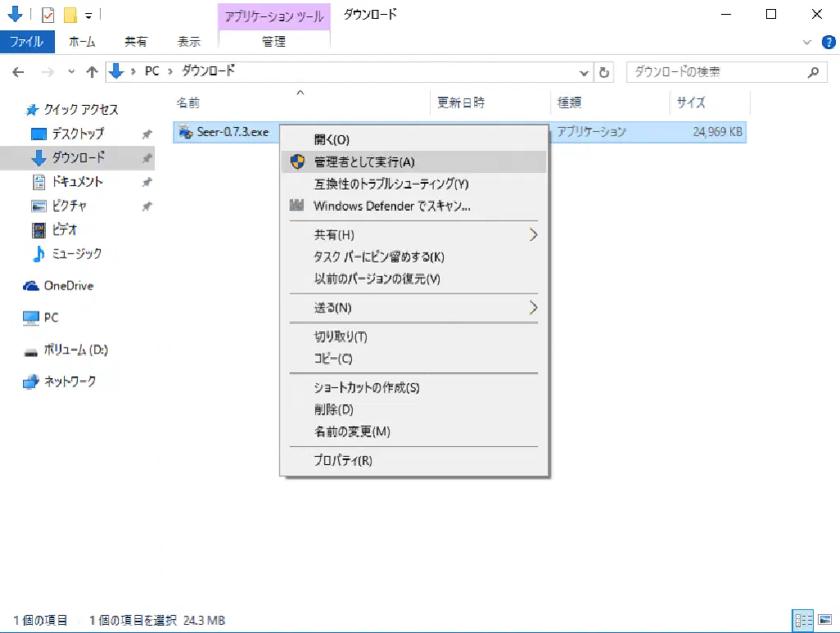Switch to the 表示 ribbon tab

click(189, 41)
